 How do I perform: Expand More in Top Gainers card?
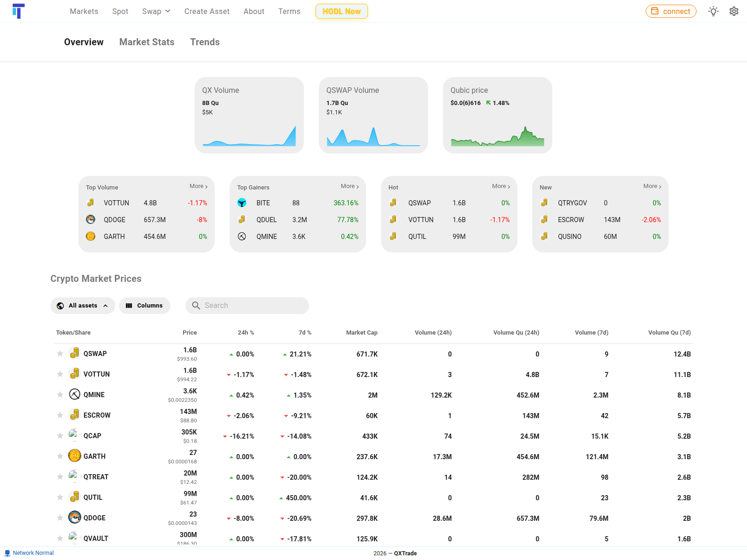(350, 186)
